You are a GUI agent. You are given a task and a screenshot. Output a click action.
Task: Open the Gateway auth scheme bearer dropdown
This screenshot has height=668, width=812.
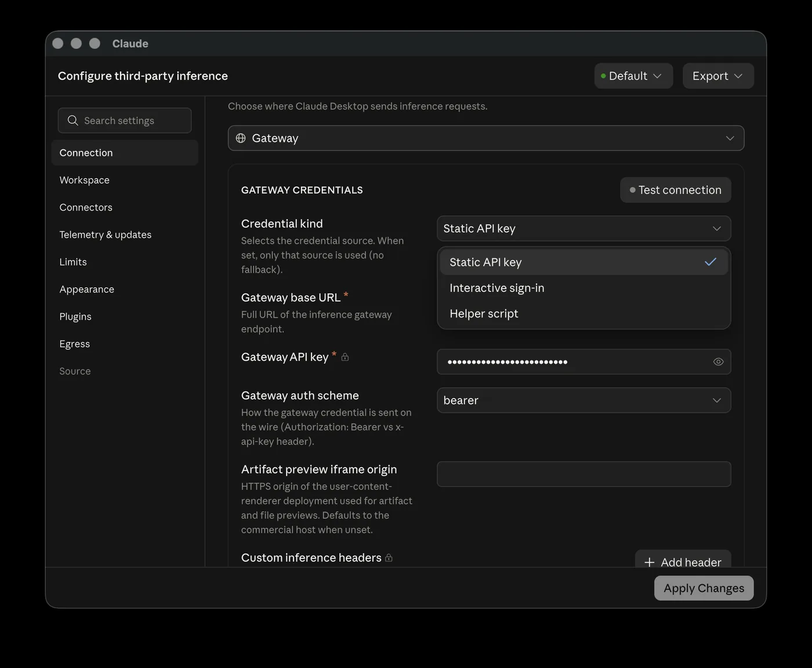point(583,400)
